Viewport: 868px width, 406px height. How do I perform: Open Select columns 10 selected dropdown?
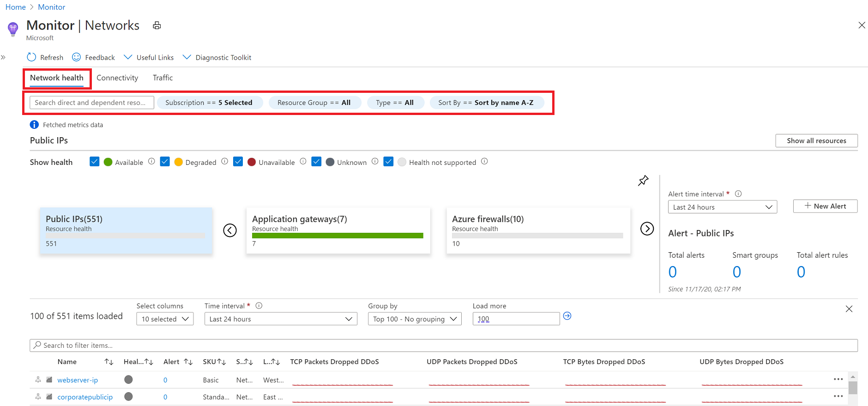coord(165,319)
